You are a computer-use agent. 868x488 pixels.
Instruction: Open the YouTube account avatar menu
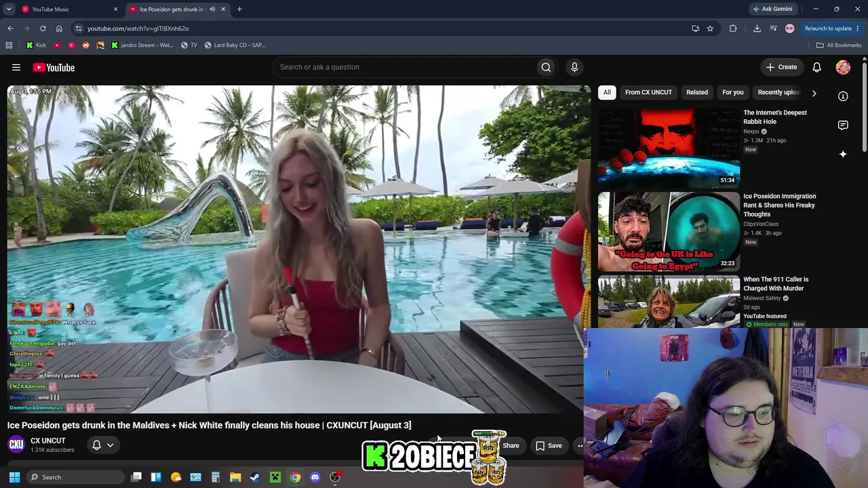[843, 67]
